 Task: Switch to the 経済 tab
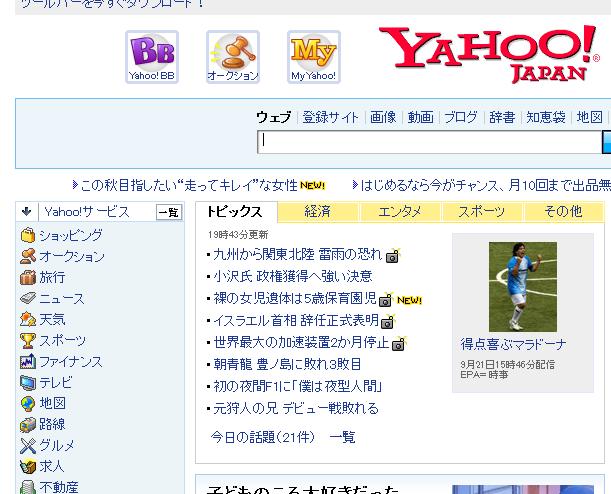[318, 212]
